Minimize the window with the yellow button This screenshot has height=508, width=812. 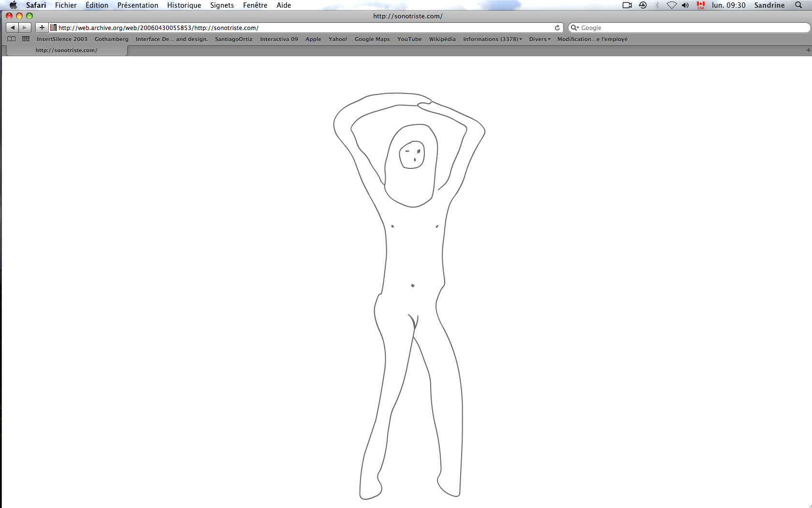(19, 16)
